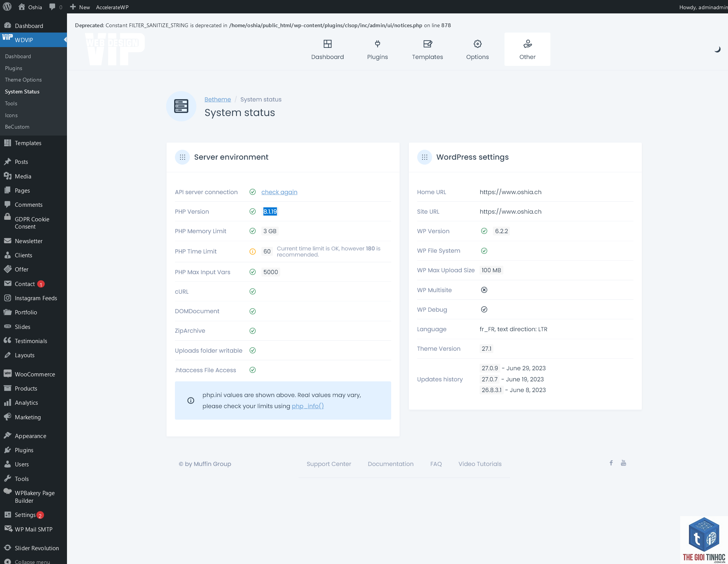Open Slider Revolution menu
The width and height of the screenshot is (728, 564).
coord(33,548)
